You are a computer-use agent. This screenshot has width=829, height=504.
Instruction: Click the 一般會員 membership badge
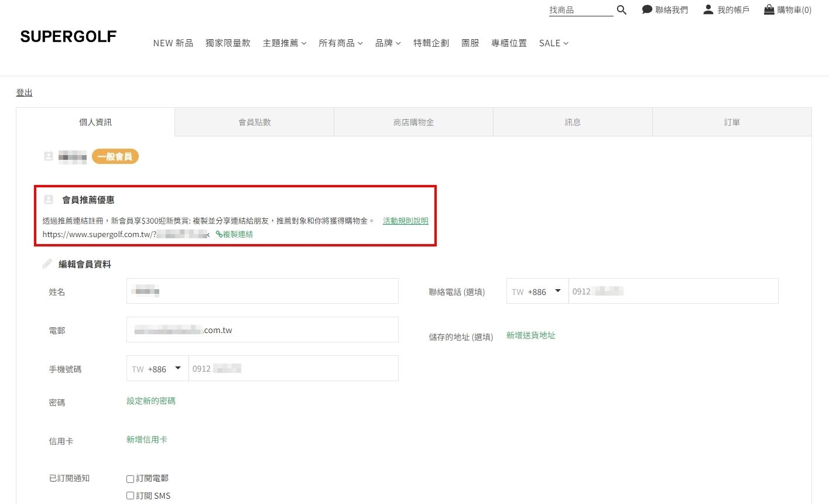pos(115,157)
